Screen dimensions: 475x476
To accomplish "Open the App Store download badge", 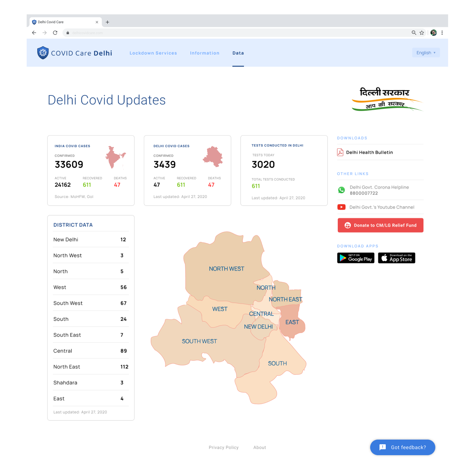I will (397, 258).
